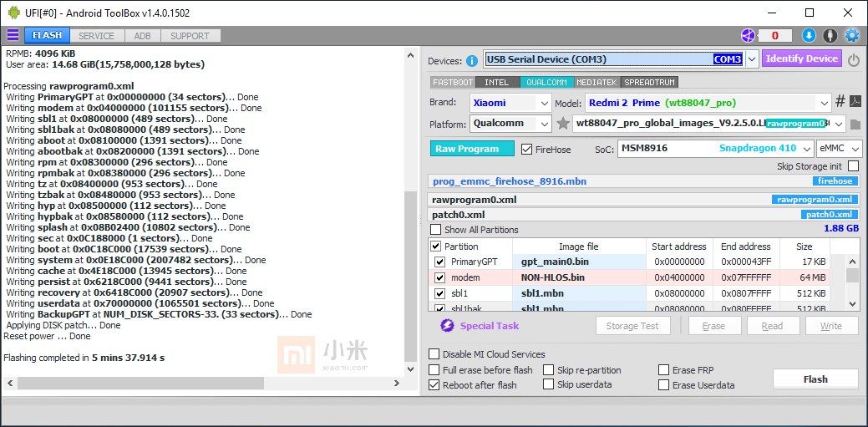Open settings via the blue gear icon
Viewport: 868px width, 427px height.
point(850,35)
